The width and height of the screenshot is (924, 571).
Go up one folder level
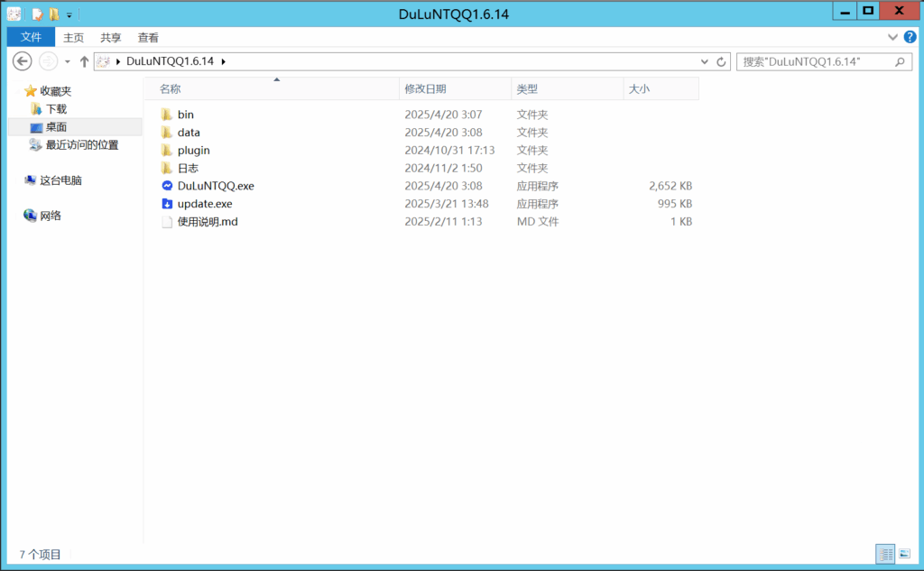point(84,61)
